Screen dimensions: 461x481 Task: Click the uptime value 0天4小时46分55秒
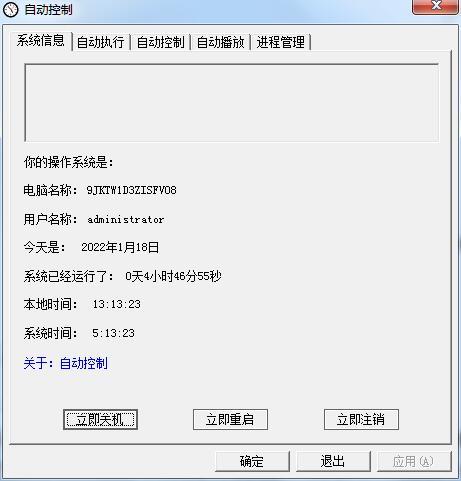coord(173,276)
